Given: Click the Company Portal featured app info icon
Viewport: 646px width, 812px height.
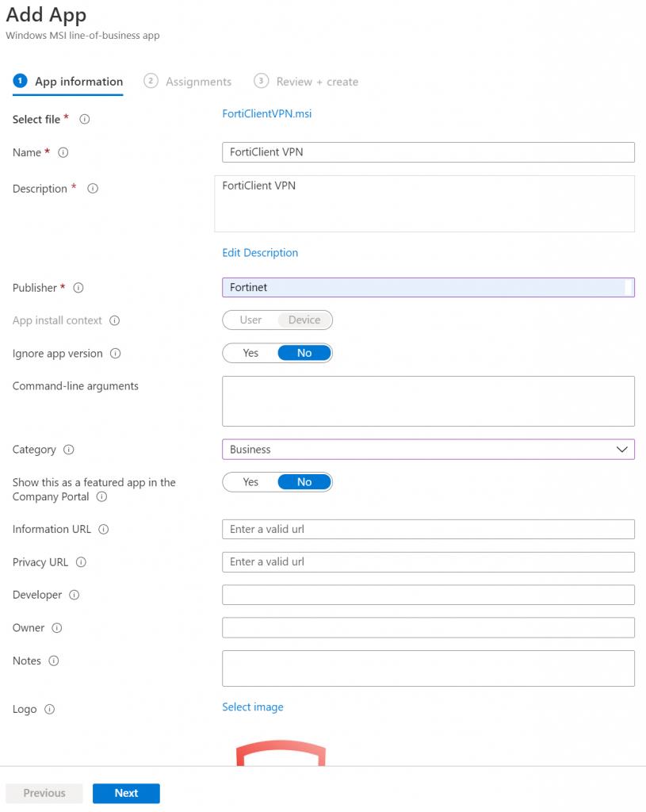Looking at the screenshot, I should 102,496.
